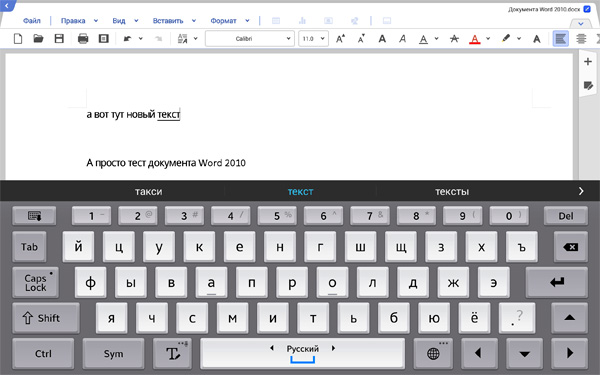600x375 pixels.
Task: Add a comment with the plus icon in the sidebar
Action: tap(588, 62)
